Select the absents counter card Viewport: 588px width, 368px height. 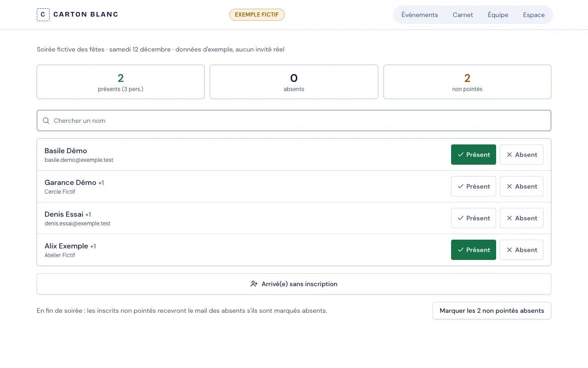[x=294, y=82]
